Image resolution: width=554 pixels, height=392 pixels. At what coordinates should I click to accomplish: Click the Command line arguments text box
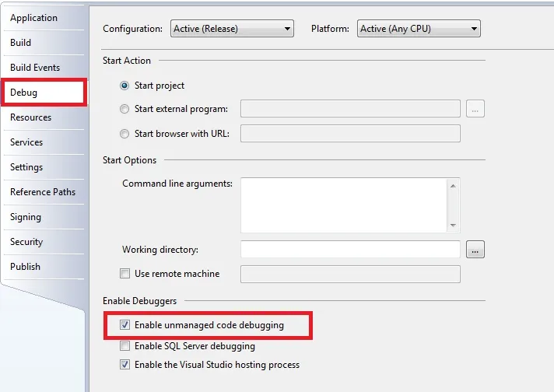[x=344, y=205]
